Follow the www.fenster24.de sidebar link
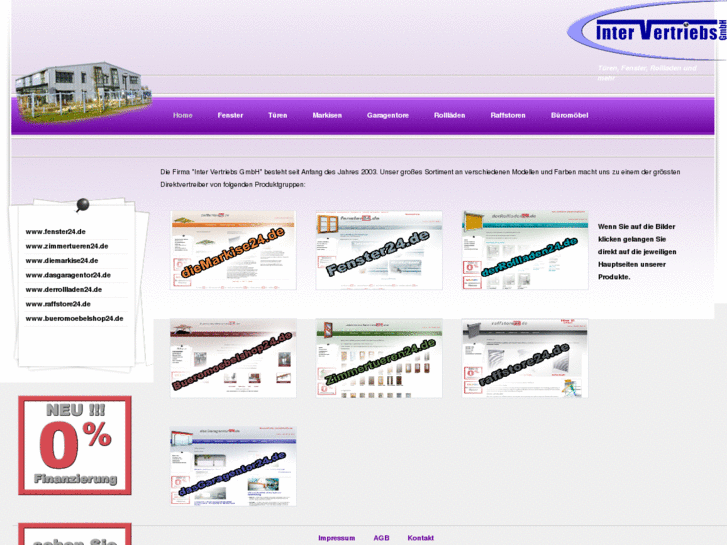Image resolution: width=727 pixels, height=545 pixels. pyautogui.click(x=56, y=232)
